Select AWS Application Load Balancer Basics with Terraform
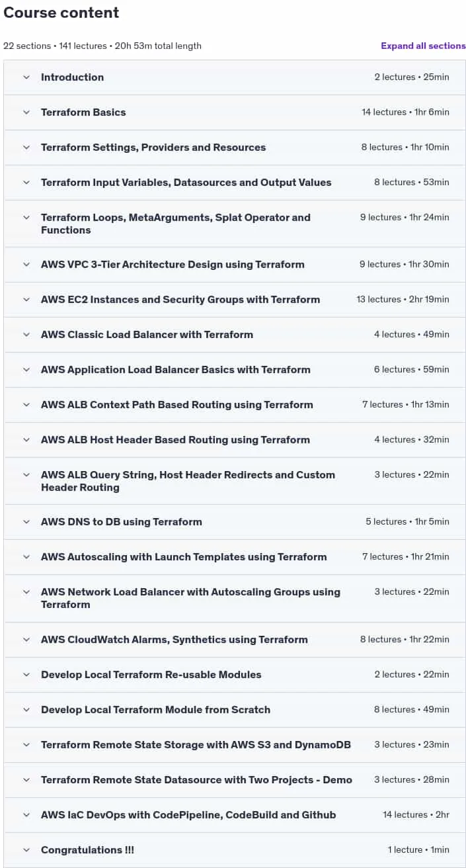466x868 pixels. click(176, 370)
